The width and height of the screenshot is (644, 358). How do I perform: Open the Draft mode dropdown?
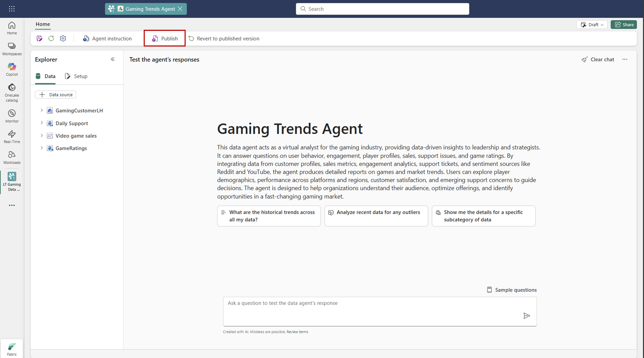coord(592,25)
